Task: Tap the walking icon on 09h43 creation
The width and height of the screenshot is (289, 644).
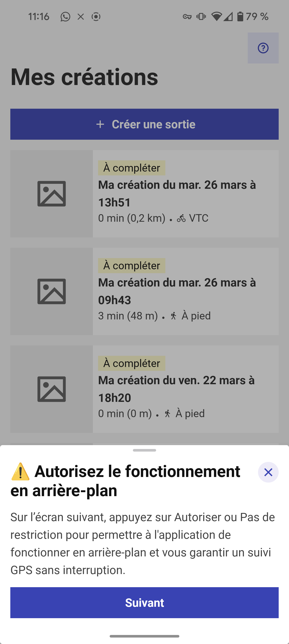Action: pos(174,316)
